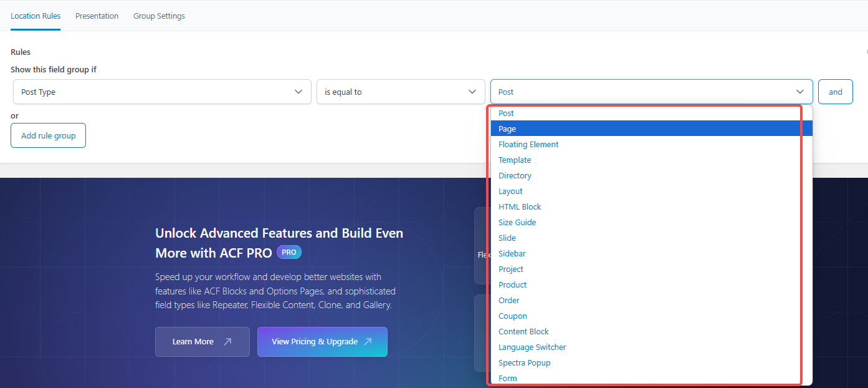
Task: Choose the Size Guide option
Action: 517,222
